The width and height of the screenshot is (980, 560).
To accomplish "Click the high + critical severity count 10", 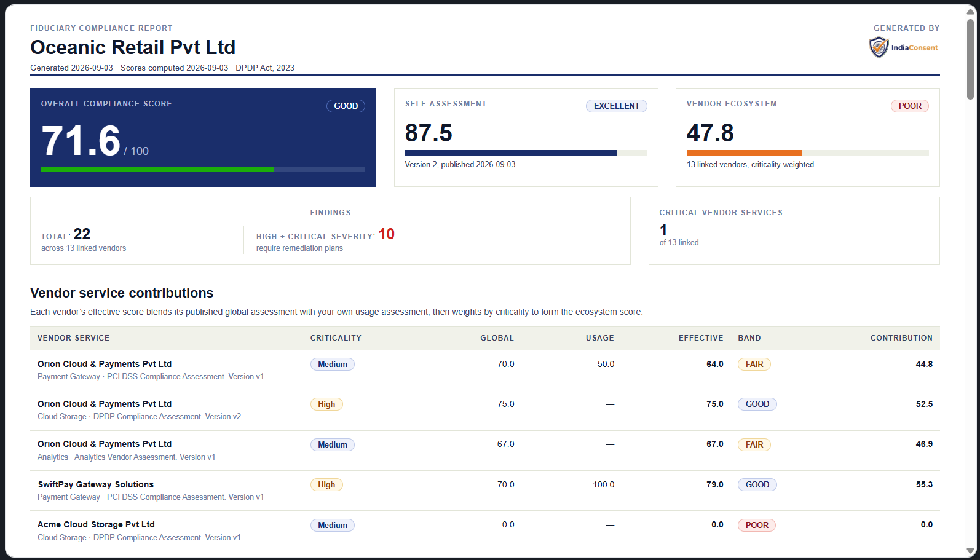I will 386,234.
